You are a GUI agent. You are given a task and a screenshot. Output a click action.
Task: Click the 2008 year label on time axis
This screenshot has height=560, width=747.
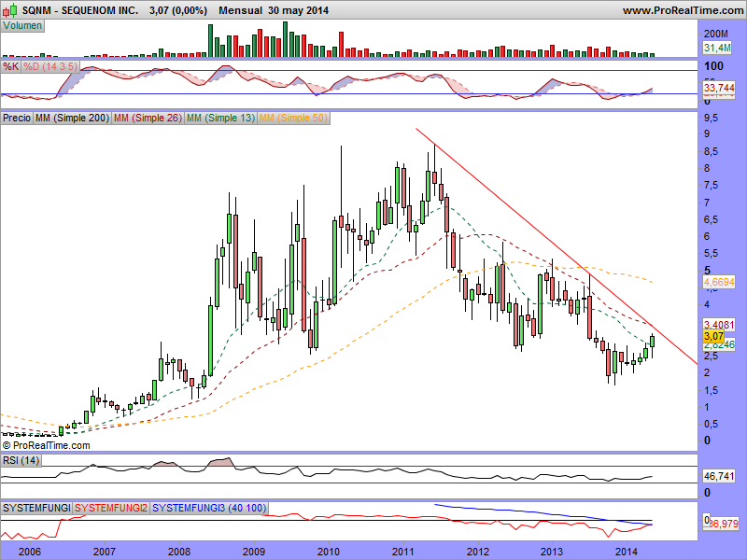click(x=179, y=552)
